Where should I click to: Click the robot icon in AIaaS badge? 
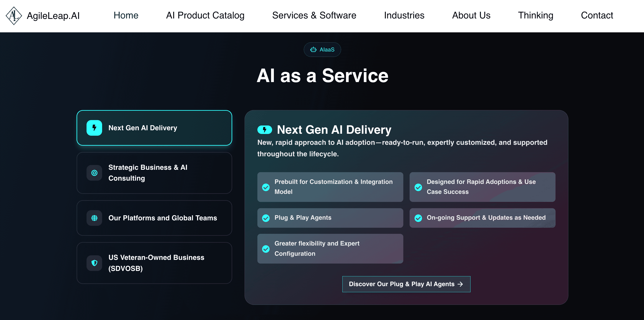pos(313,49)
